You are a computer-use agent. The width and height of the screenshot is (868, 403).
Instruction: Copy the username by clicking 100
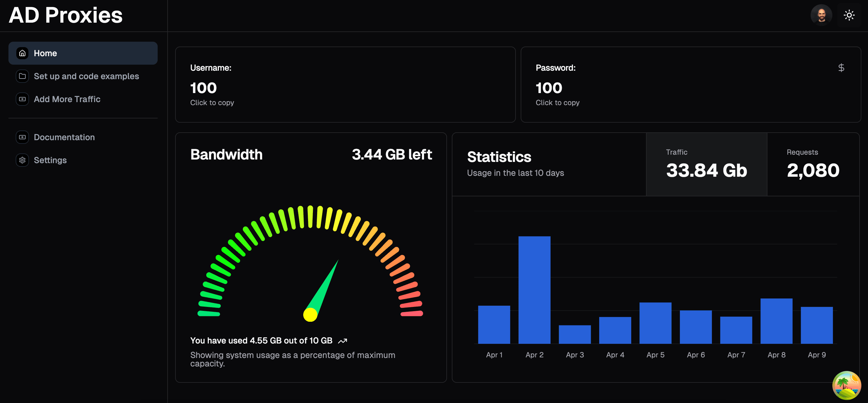pos(203,88)
